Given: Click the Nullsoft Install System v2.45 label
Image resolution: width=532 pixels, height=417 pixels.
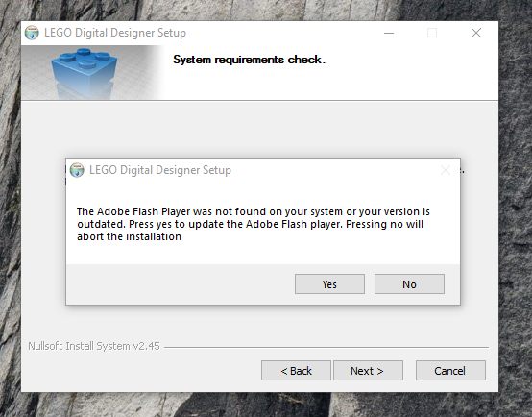Looking at the screenshot, I should (x=94, y=346).
